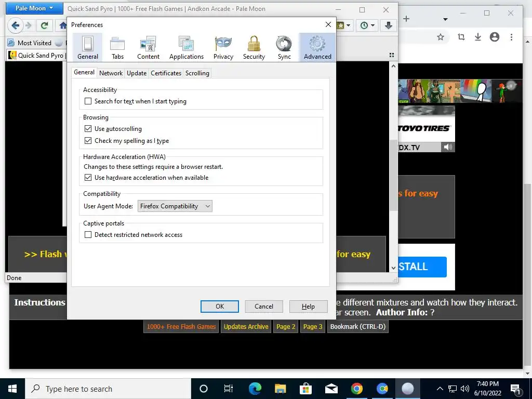Viewport: 532px width, 399px height.
Task: Open the Content preferences pane
Action: point(148,47)
